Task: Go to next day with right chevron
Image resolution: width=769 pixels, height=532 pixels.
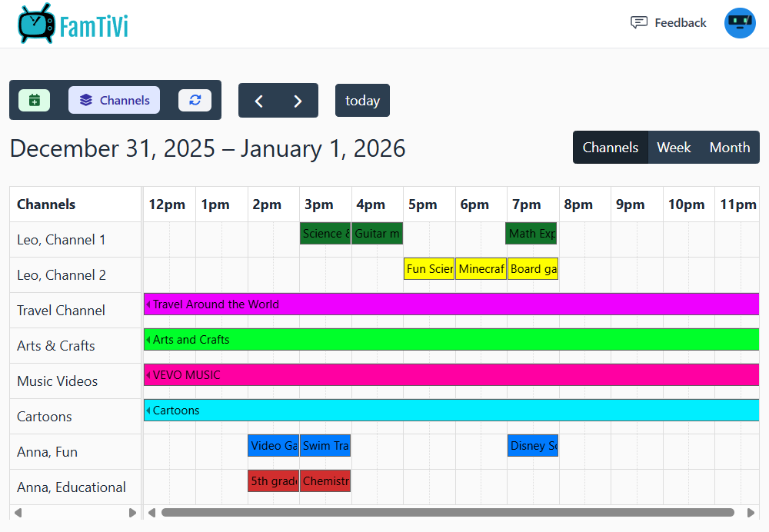Action: (x=298, y=101)
